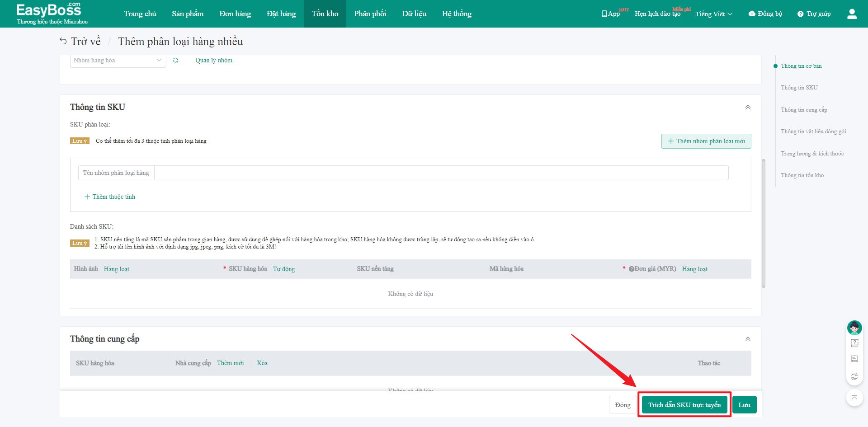Focus the Tên nhóm phân loại hàng input
The image size is (868, 427).
pyautogui.click(x=441, y=173)
